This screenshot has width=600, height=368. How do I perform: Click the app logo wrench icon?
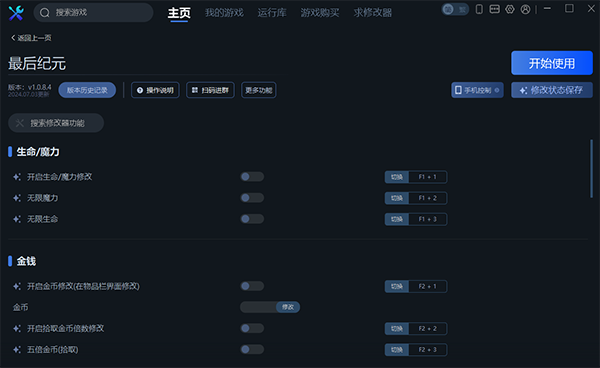(x=16, y=13)
